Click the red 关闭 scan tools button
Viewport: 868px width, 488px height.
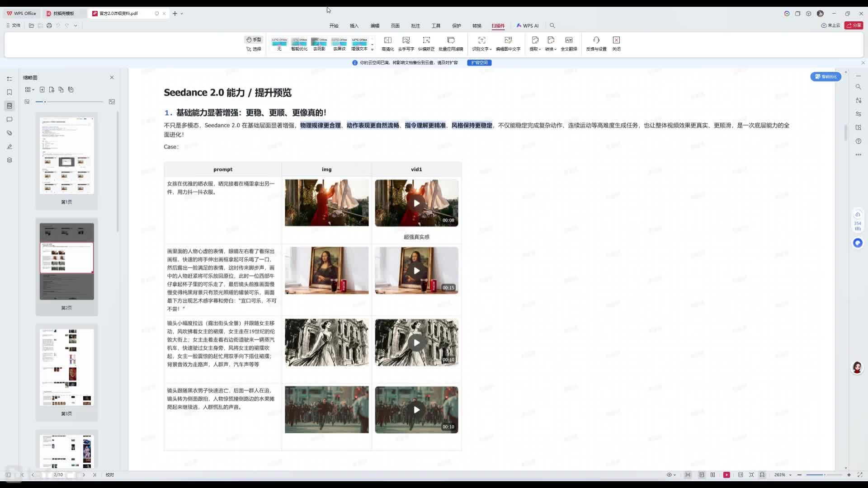pos(616,44)
